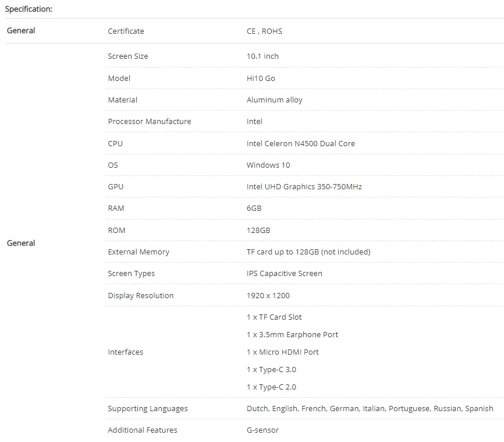
Task: Click the Interfaces row label
Action: click(x=125, y=352)
